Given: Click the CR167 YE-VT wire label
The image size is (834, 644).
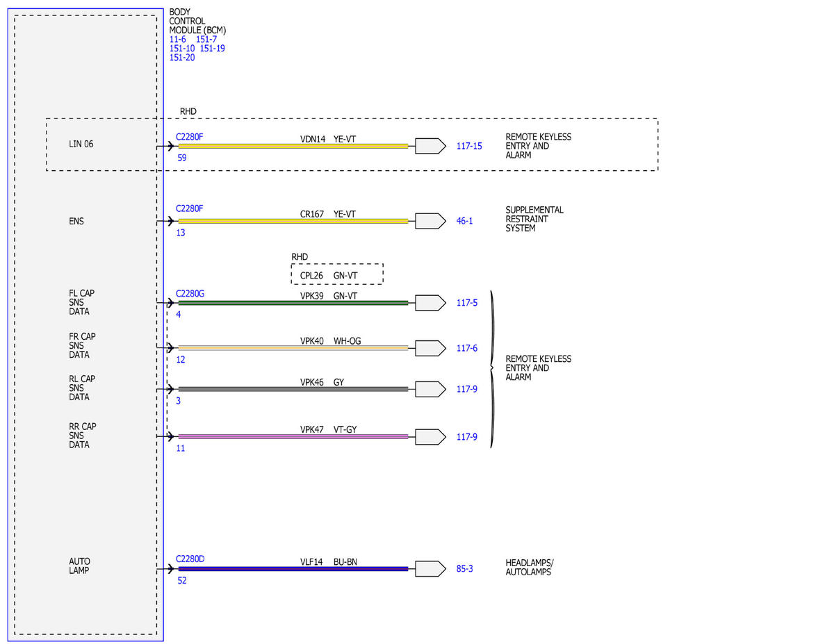Looking at the screenshot, I should tap(328, 214).
